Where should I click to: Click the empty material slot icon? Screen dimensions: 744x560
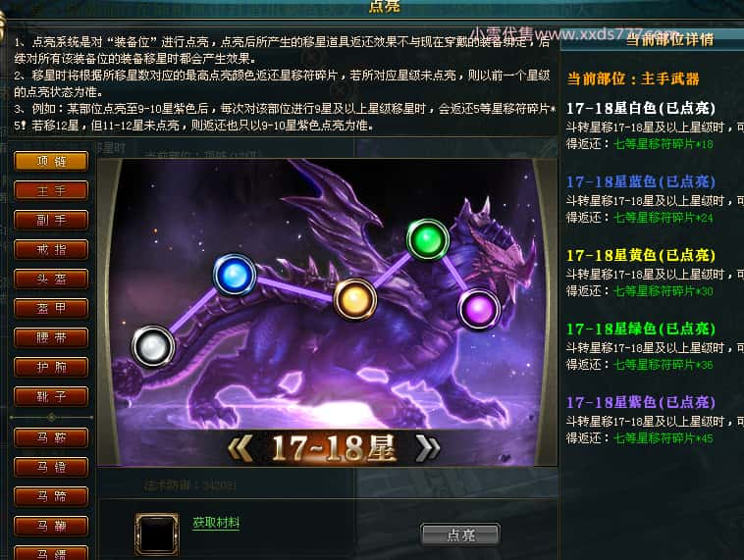pos(157,534)
